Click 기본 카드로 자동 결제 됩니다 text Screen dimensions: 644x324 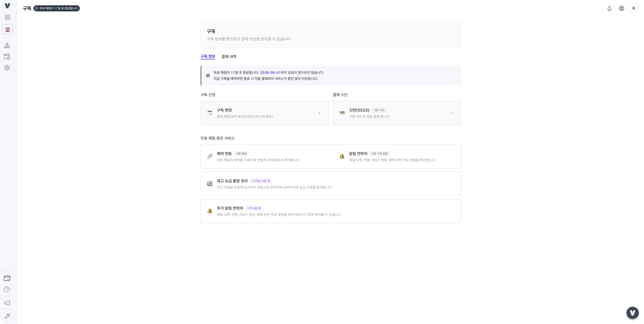[x=369, y=117]
